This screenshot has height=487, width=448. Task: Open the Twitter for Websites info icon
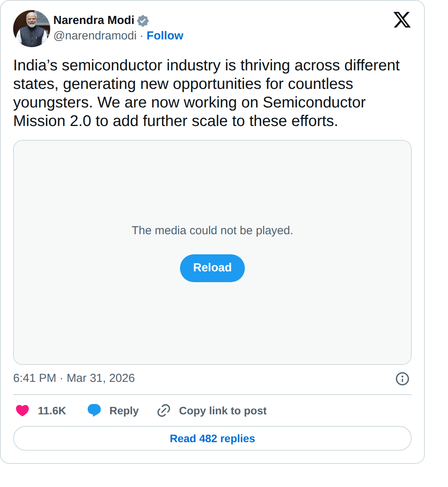click(x=402, y=379)
